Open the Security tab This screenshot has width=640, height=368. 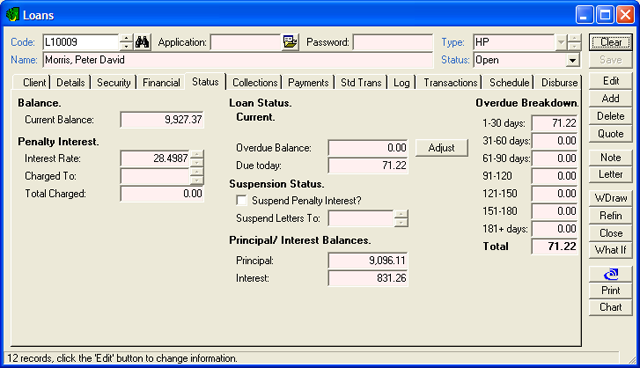click(113, 82)
